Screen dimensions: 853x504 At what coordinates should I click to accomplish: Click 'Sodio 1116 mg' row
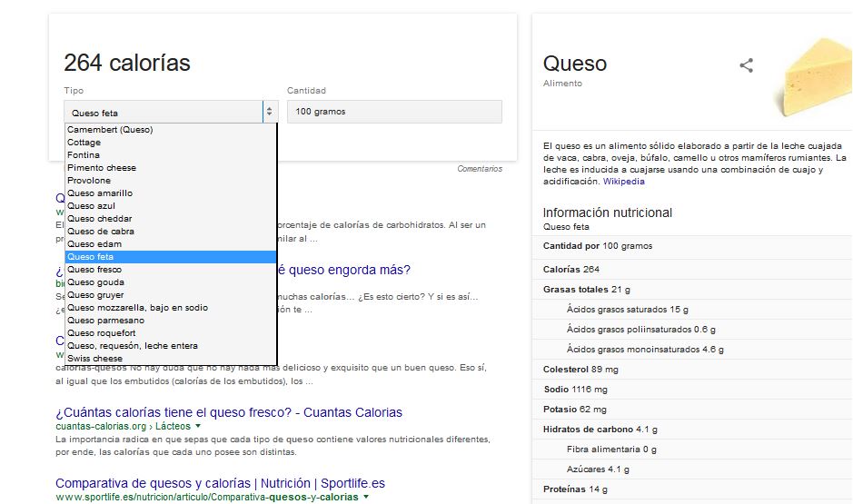[692, 390]
